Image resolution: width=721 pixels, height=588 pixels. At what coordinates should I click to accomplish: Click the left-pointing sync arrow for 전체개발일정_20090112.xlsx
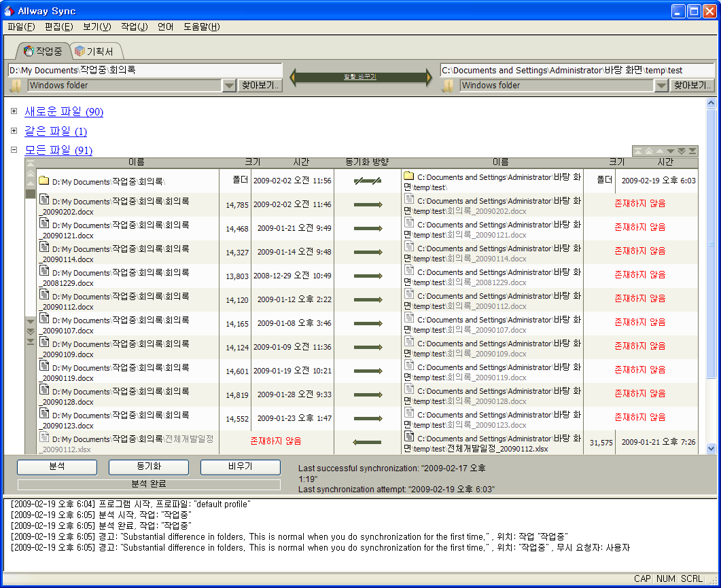(367, 443)
